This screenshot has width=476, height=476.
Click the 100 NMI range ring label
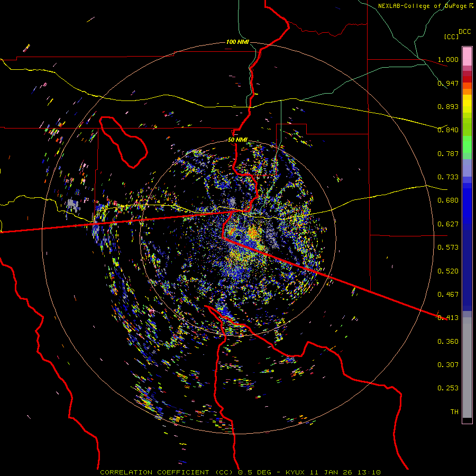(237, 42)
